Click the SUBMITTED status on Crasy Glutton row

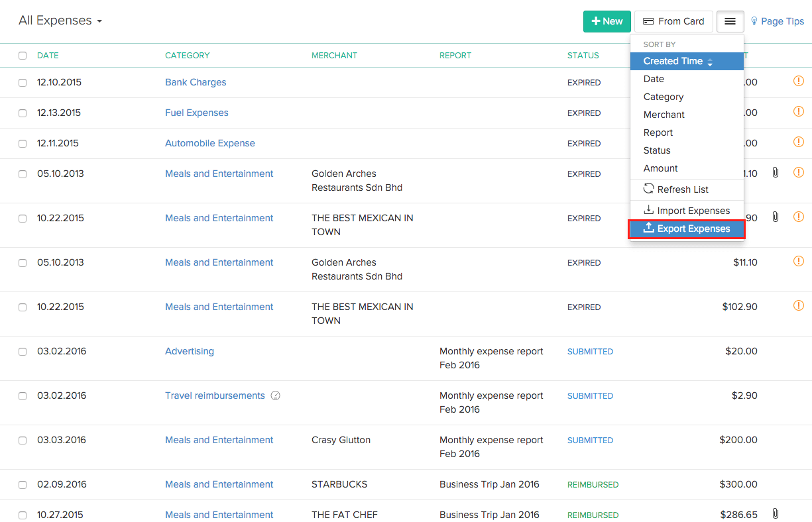click(590, 440)
